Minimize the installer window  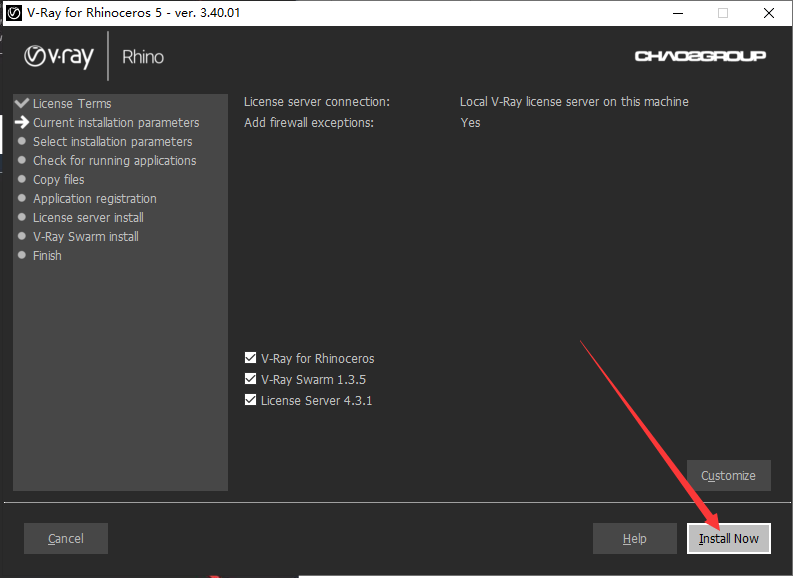pyautogui.click(x=678, y=13)
